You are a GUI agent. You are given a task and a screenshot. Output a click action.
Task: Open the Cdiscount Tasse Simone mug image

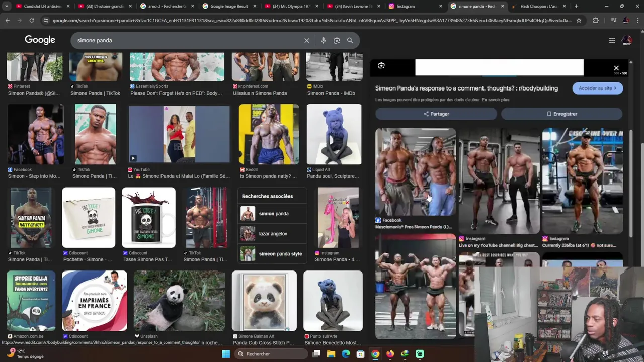pyautogui.click(x=148, y=218)
